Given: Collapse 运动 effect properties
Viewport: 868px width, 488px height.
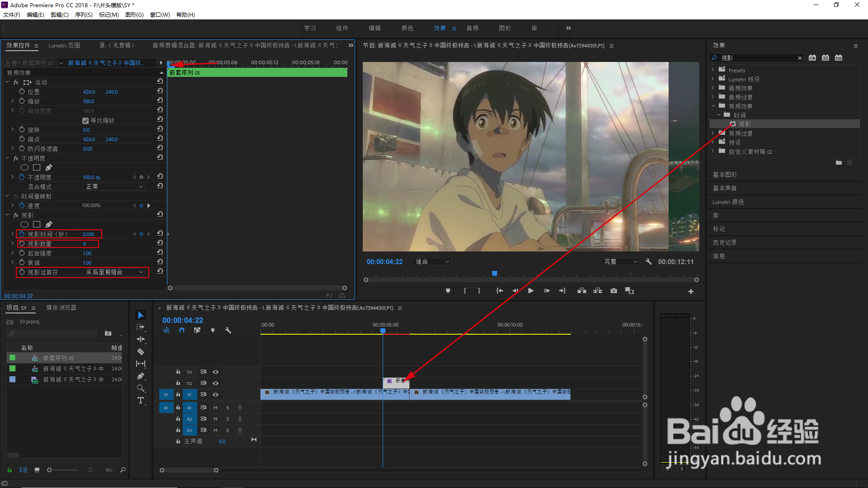Looking at the screenshot, I should pyautogui.click(x=7, y=82).
